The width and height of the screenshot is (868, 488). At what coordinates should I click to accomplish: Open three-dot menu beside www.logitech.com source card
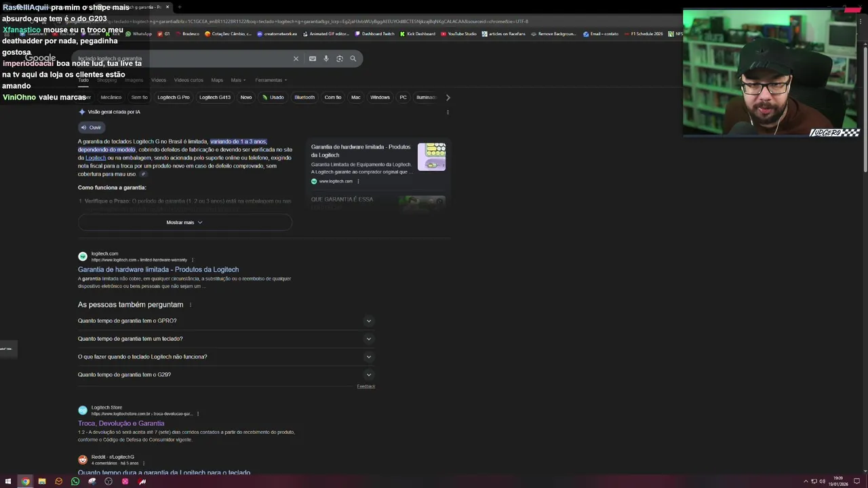(358, 181)
